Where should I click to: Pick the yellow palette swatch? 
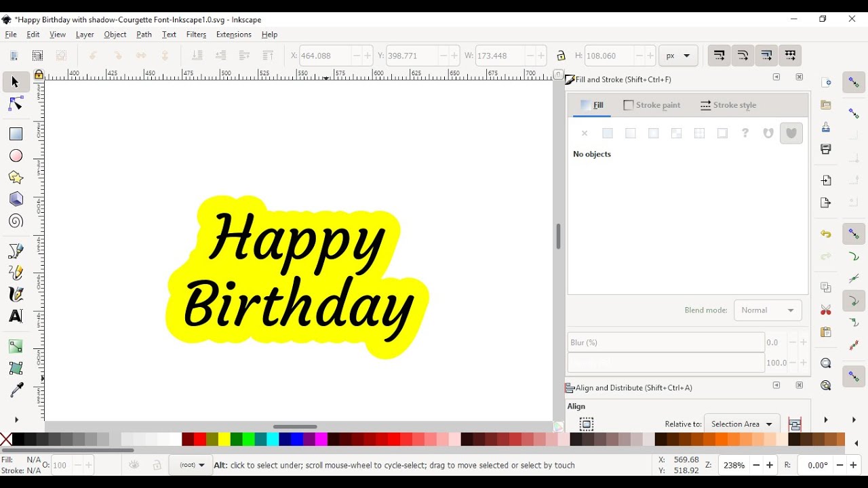click(x=224, y=439)
